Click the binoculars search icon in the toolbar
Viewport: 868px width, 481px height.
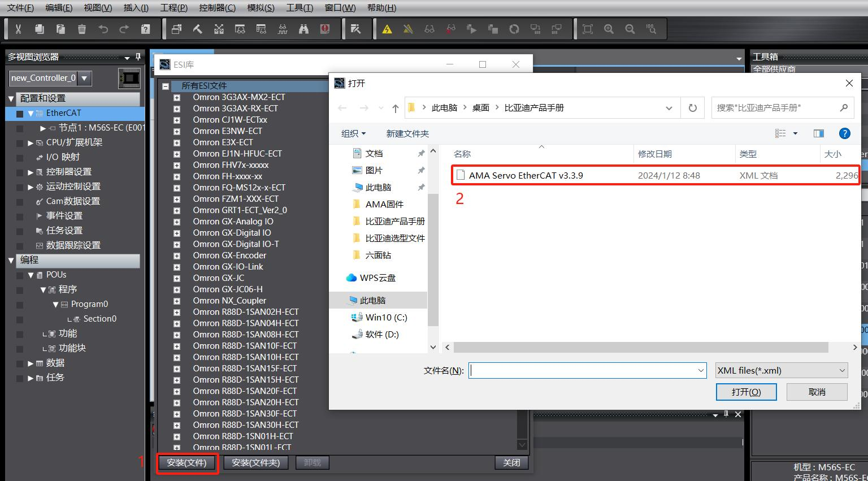click(303, 29)
